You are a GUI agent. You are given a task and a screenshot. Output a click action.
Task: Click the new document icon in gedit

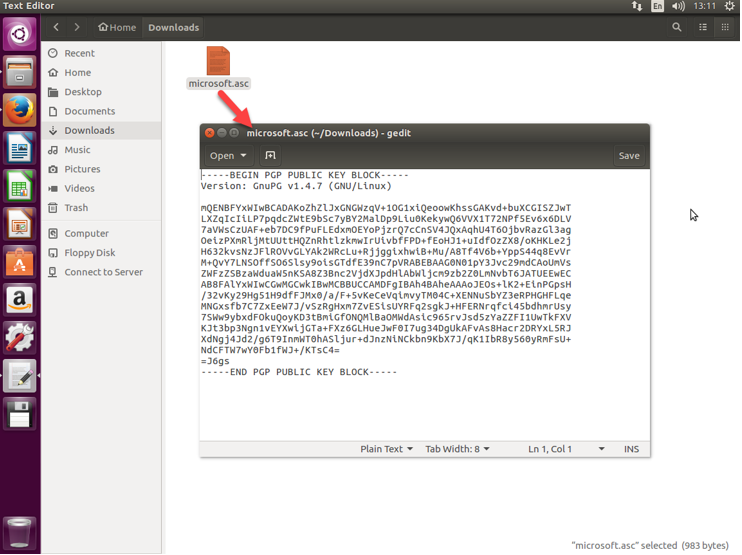[x=270, y=156]
